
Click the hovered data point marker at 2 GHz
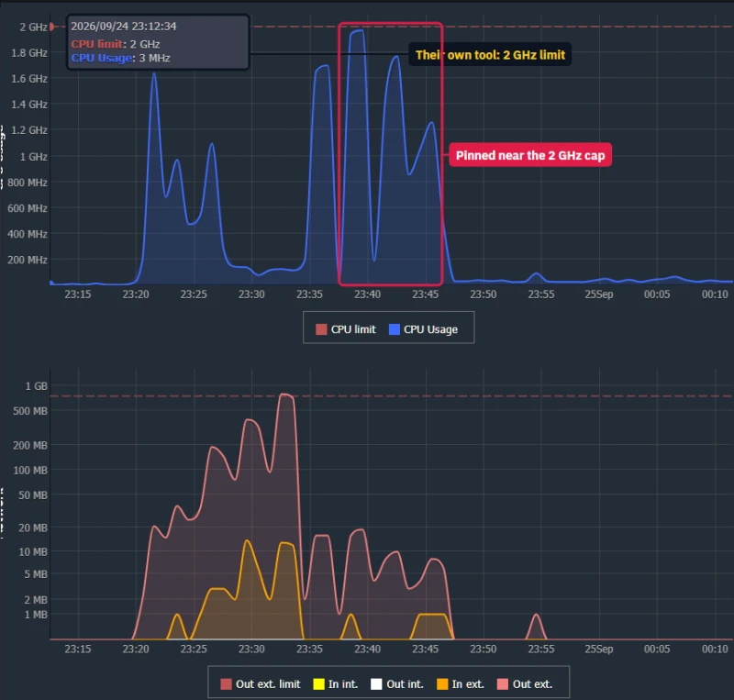[51, 27]
